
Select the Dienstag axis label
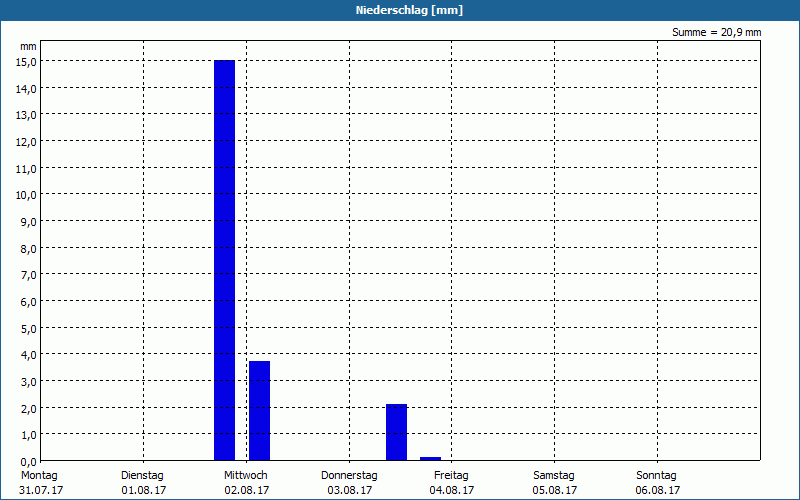[142, 475]
